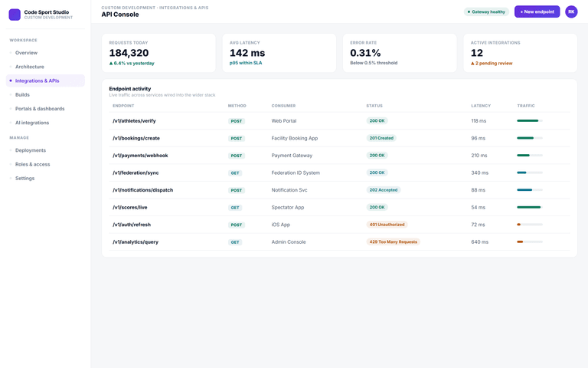Viewport: 588px width, 368px height.
Task: Sort by the Endpoint column header
Action: click(x=123, y=106)
